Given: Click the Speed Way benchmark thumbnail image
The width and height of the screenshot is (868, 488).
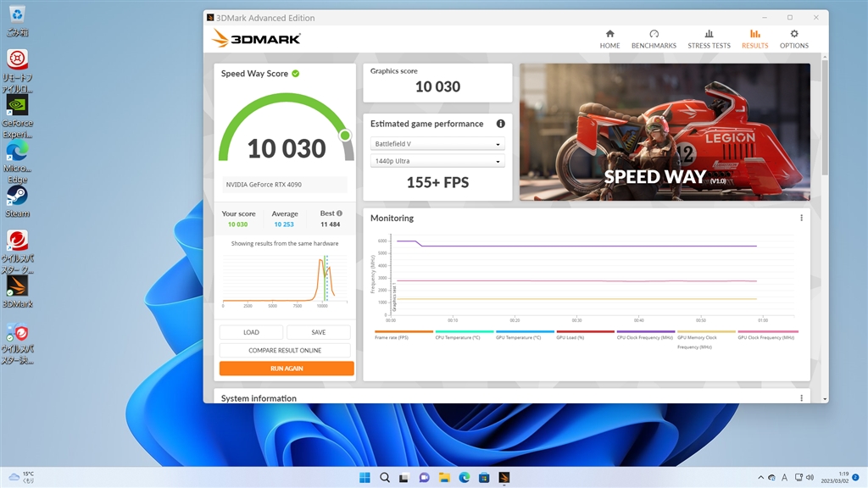Looking at the screenshot, I should click(665, 131).
